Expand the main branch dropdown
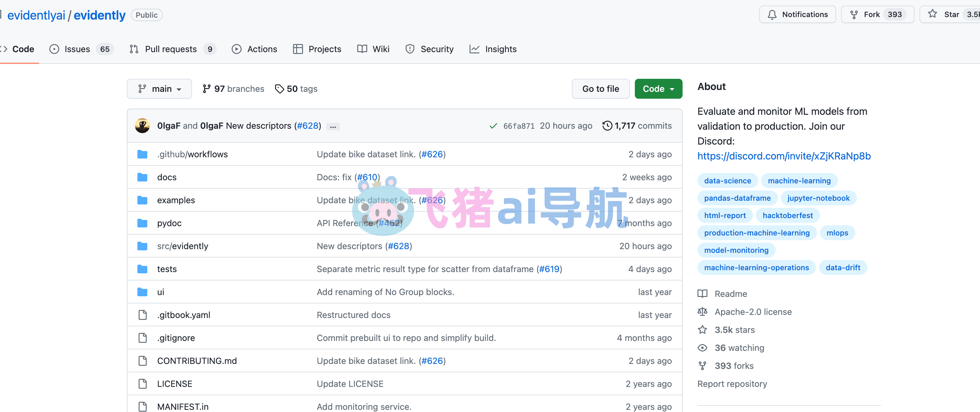The image size is (980, 412). click(159, 89)
